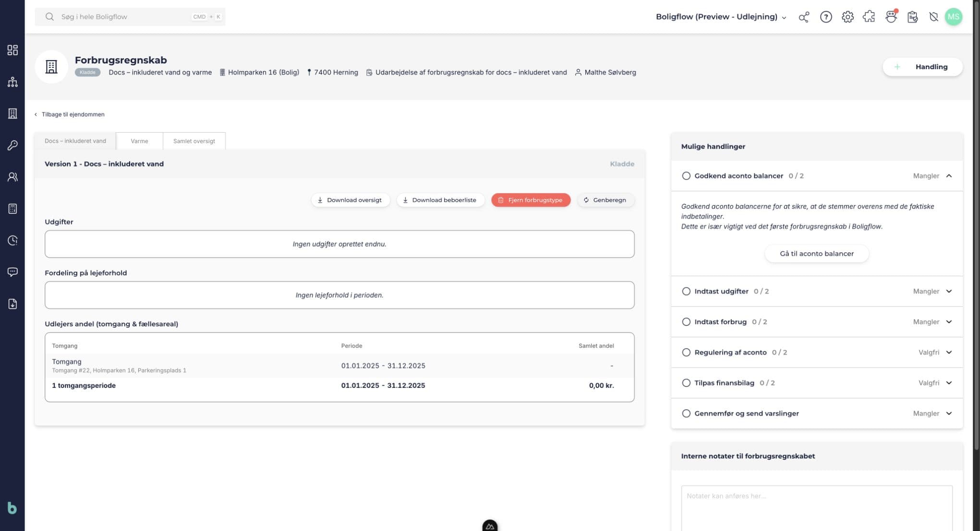Click the Download oversigt button
The width and height of the screenshot is (980, 531).
(x=350, y=200)
